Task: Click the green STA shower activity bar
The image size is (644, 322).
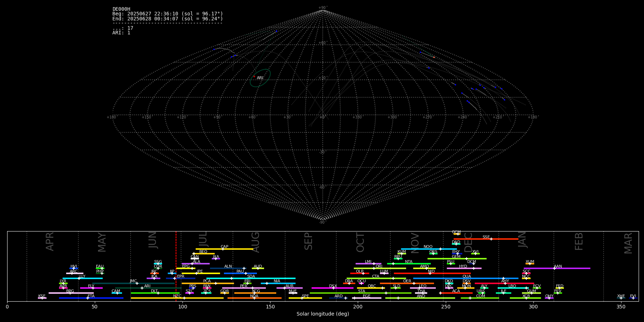Action: tap(361, 293)
